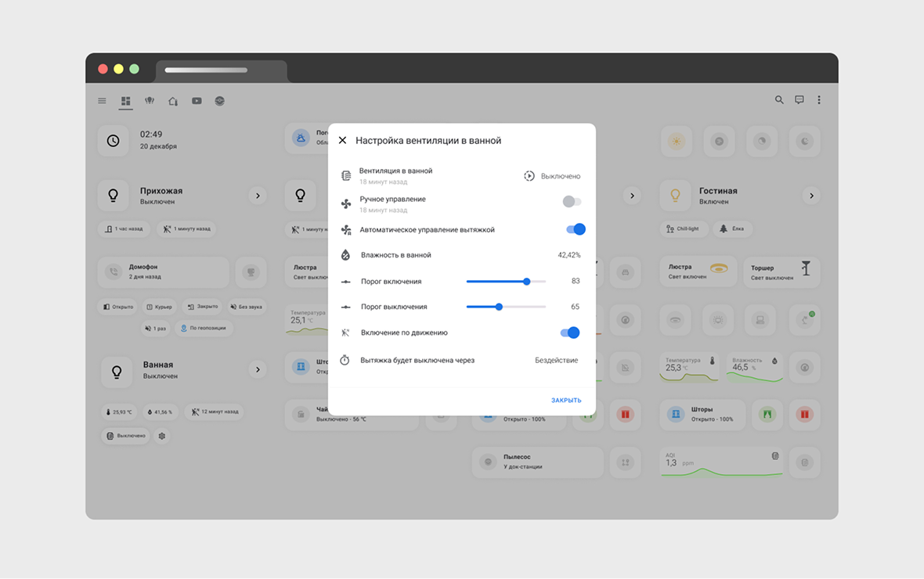Click the Закрыто intercom chip
The image size is (924, 579).
coord(203,307)
